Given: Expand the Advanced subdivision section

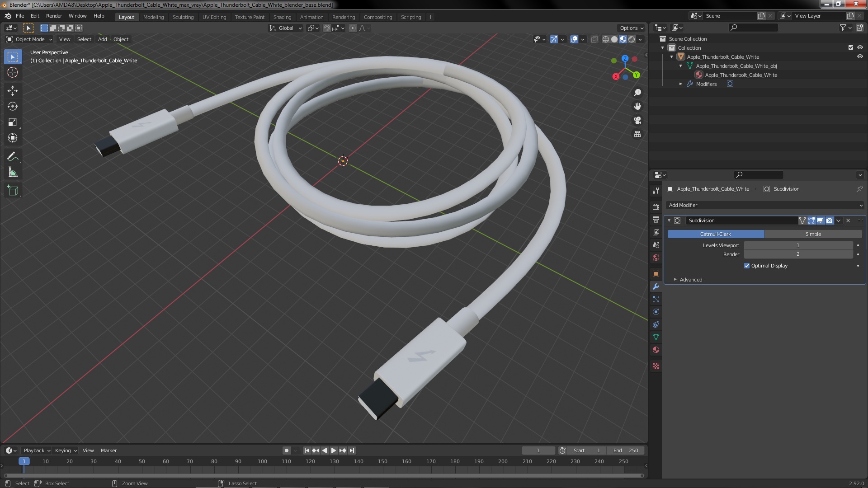Looking at the screenshot, I should pyautogui.click(x=690, y=280).
